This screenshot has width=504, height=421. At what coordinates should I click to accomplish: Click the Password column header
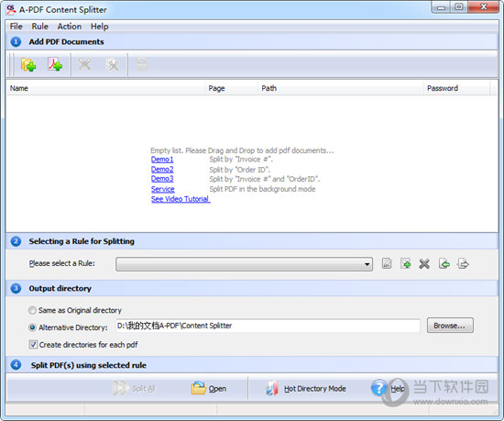click(456, 88)
